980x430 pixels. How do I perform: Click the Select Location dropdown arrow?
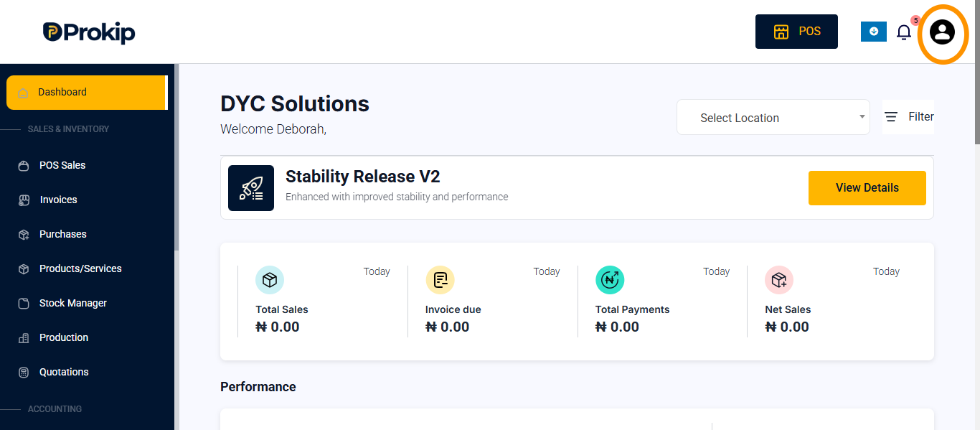tap(862, 117)
